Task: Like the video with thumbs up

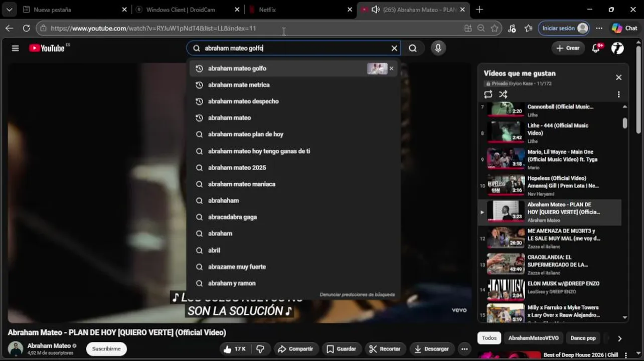Action: (235, 349)
